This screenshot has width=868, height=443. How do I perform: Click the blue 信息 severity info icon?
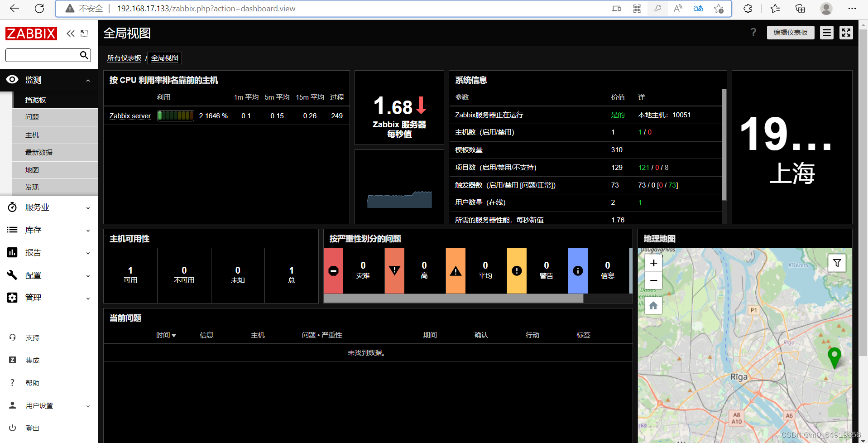click(578, 271)
